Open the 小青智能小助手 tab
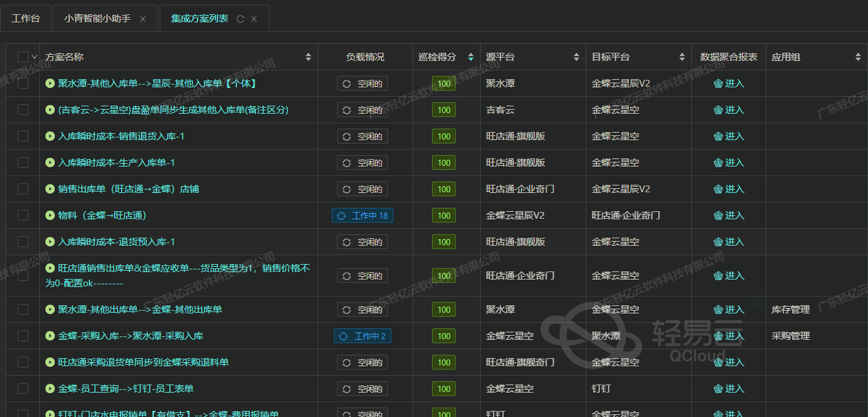Image resolution: width=868 pixels, height=417 pixels. [x=96, y=18]
